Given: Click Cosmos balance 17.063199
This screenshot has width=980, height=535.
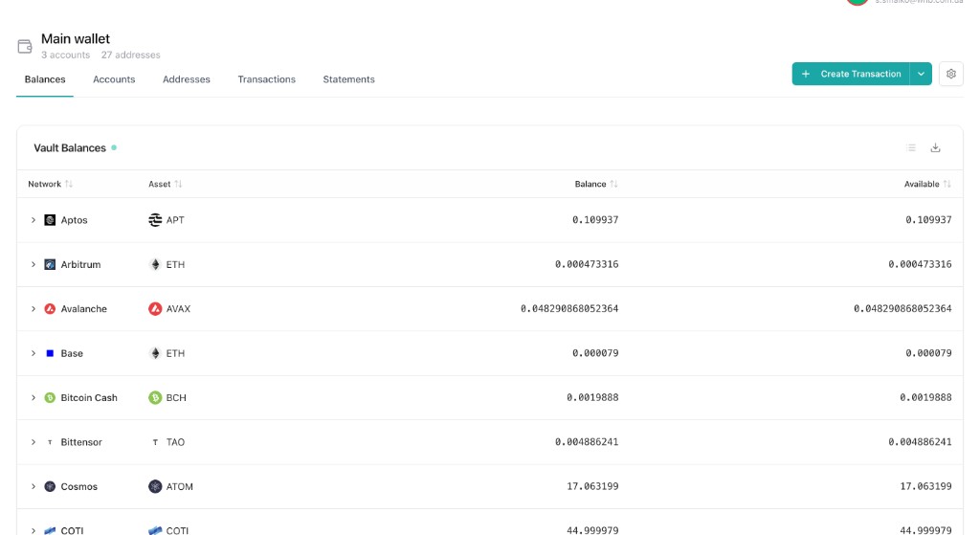Looking at the screenshot, I should coord(592,486).
